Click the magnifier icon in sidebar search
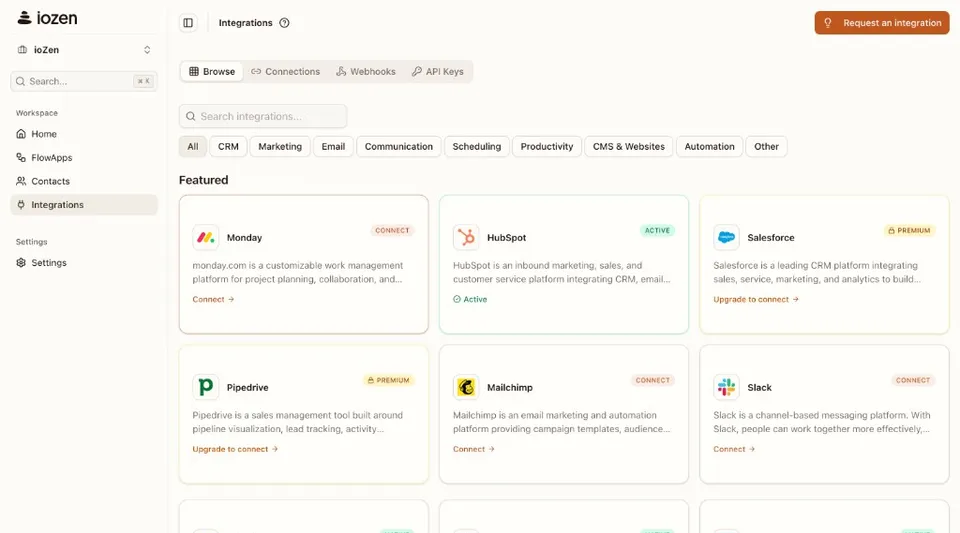 (x=20, y=81)
